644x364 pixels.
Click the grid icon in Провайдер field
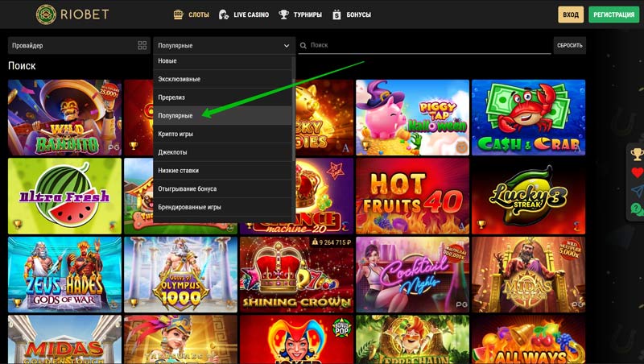142,46
